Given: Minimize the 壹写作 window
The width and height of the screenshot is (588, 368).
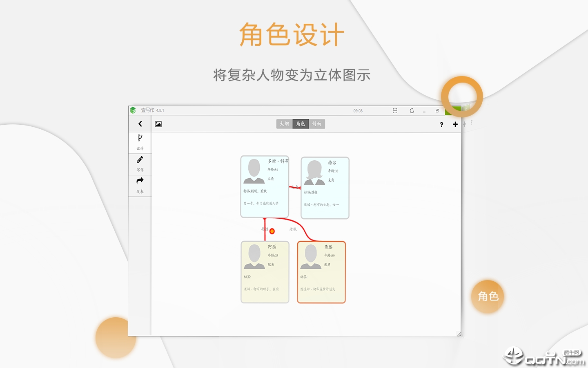Looking at the screenshot, I should pyautogui.click(x=424, y=111).
